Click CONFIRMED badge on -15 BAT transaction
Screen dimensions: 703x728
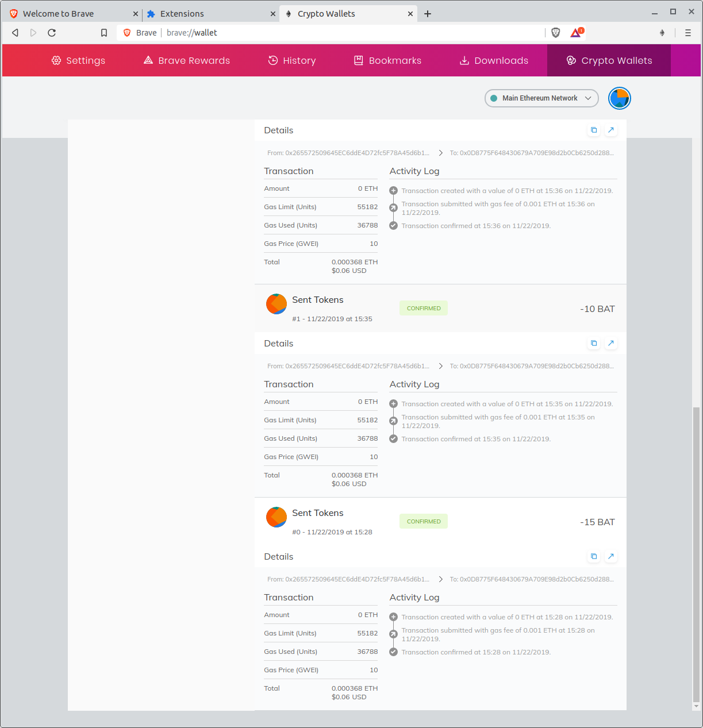click(x=424, y=522)
